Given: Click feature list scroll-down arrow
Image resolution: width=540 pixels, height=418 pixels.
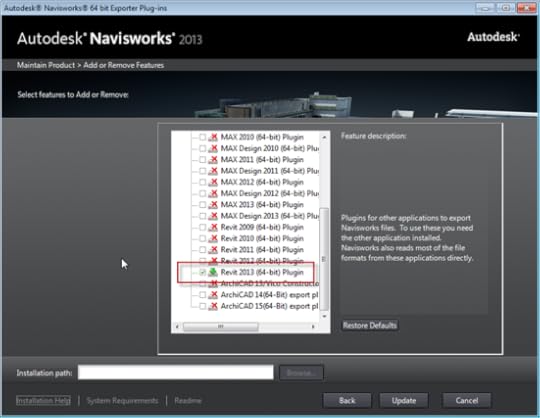Looking at the screenshot, I should (x=324, y=316).
